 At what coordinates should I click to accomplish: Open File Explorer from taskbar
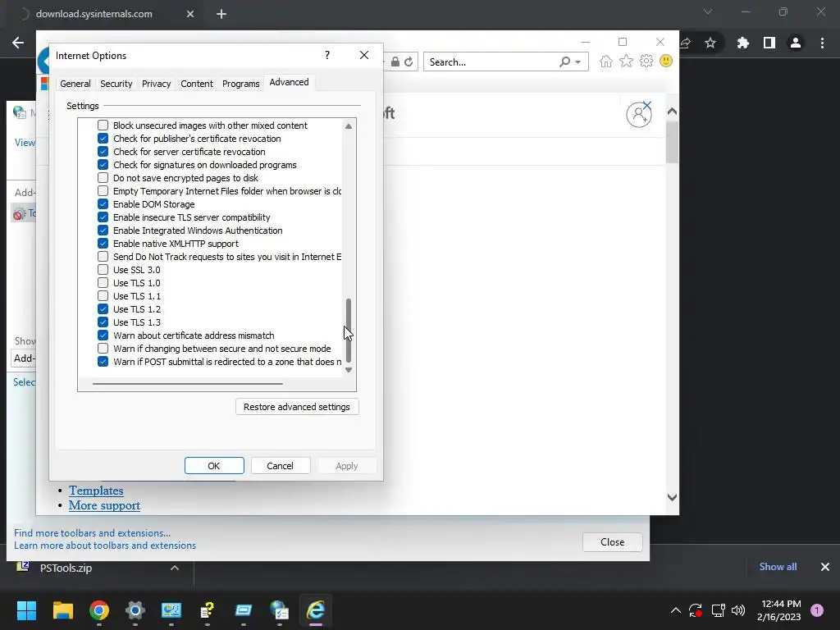(62, 609)
